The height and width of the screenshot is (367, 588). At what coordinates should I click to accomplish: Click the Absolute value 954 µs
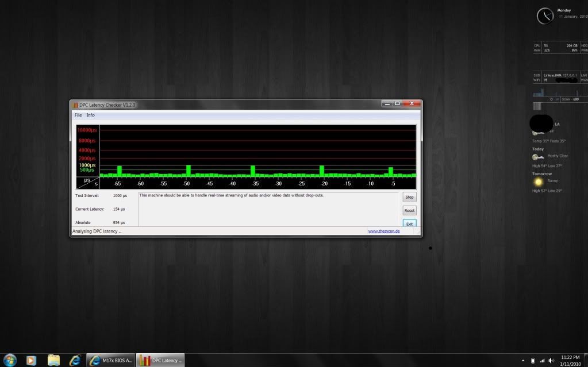coord(119,223)
